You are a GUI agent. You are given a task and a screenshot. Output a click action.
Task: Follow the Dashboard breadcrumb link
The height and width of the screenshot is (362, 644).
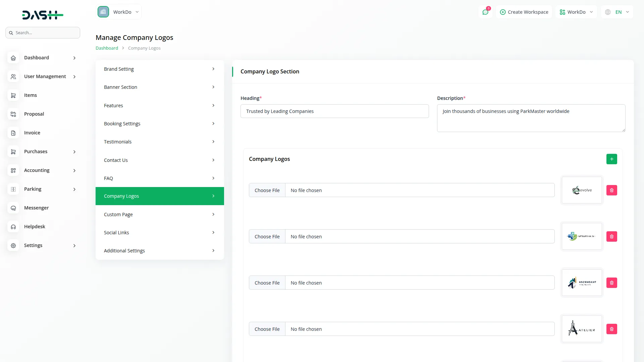107,48
